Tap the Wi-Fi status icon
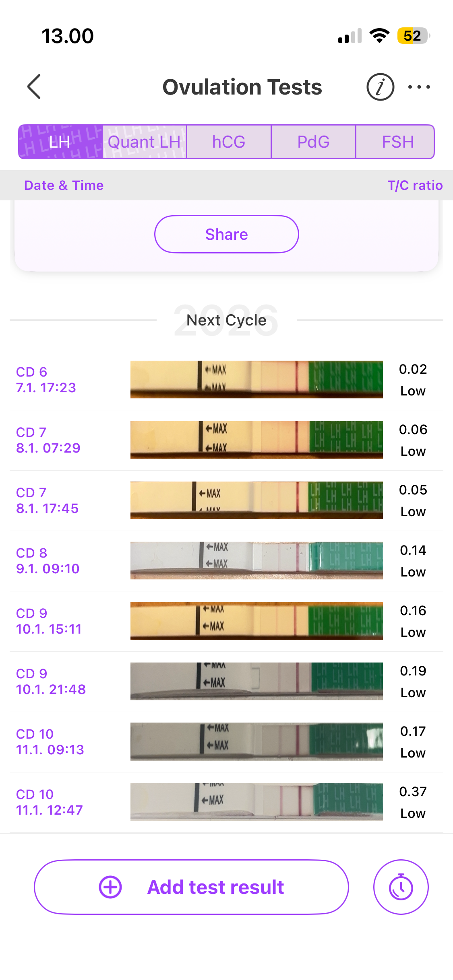The image size is (453, 980). [x=379, y=36]
